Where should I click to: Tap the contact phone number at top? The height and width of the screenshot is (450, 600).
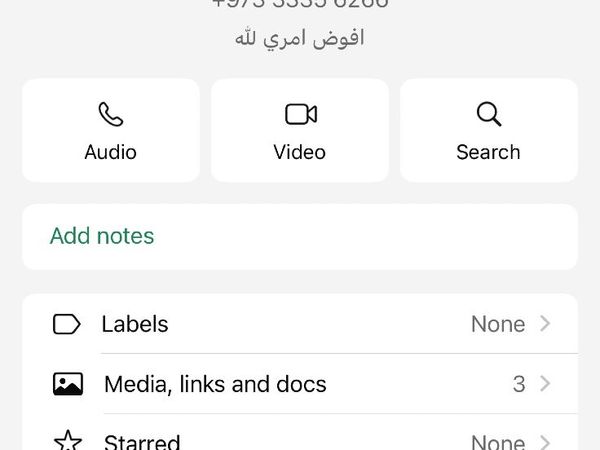pos(300,4)
